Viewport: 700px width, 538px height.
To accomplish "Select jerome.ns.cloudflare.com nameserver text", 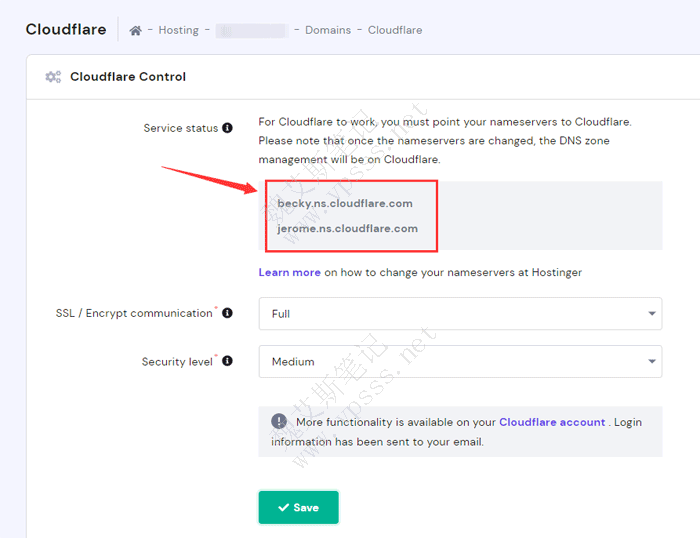I will tap(347, 229).
